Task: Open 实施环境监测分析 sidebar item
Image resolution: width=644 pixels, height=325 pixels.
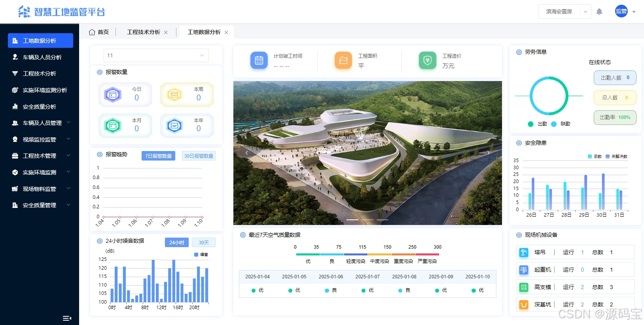Action: click(40, 90)
